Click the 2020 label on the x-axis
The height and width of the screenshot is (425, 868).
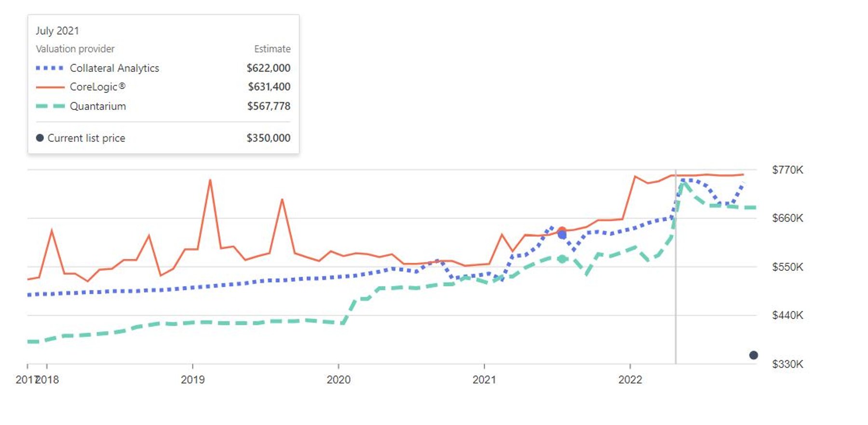pos(339,380)
